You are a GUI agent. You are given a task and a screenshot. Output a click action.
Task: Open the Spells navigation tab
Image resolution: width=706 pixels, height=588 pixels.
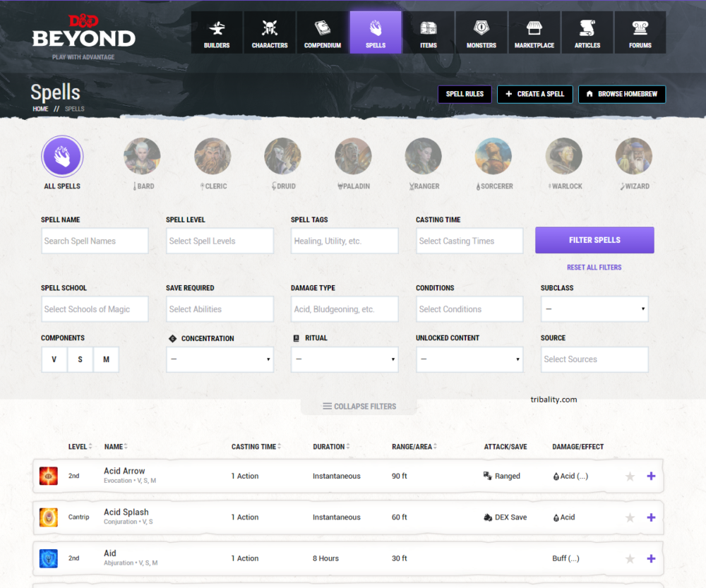click(x=376, y=32)
